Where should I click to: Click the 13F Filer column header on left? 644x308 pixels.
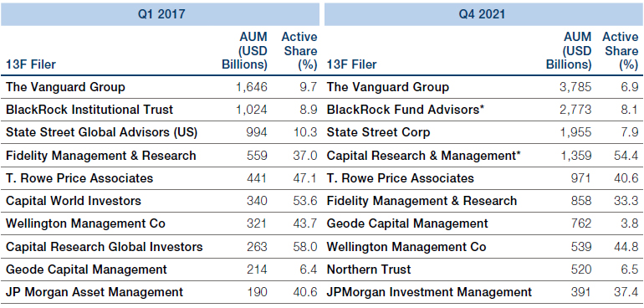pyautogui.click(x=31, y=64)
